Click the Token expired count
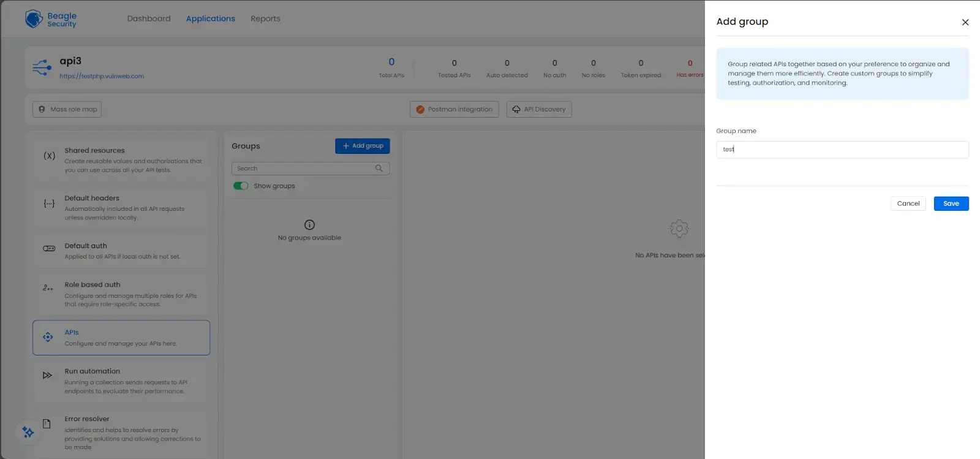 [x=641, y=63]
